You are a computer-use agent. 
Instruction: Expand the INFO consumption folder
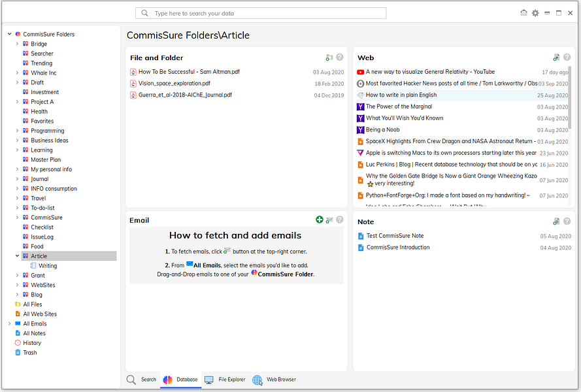pyautogui.click(x=17, y=188)
